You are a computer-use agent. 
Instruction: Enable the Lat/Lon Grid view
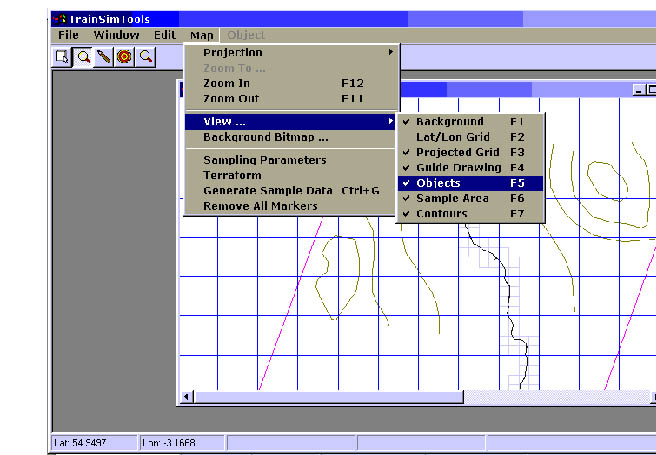point(471,137)
